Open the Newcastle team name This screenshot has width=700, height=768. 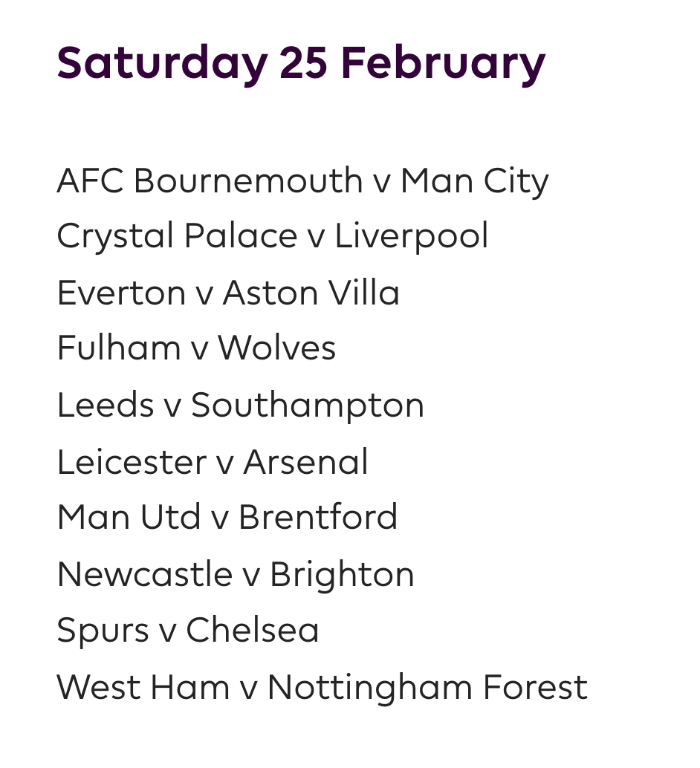pos(145,574)
